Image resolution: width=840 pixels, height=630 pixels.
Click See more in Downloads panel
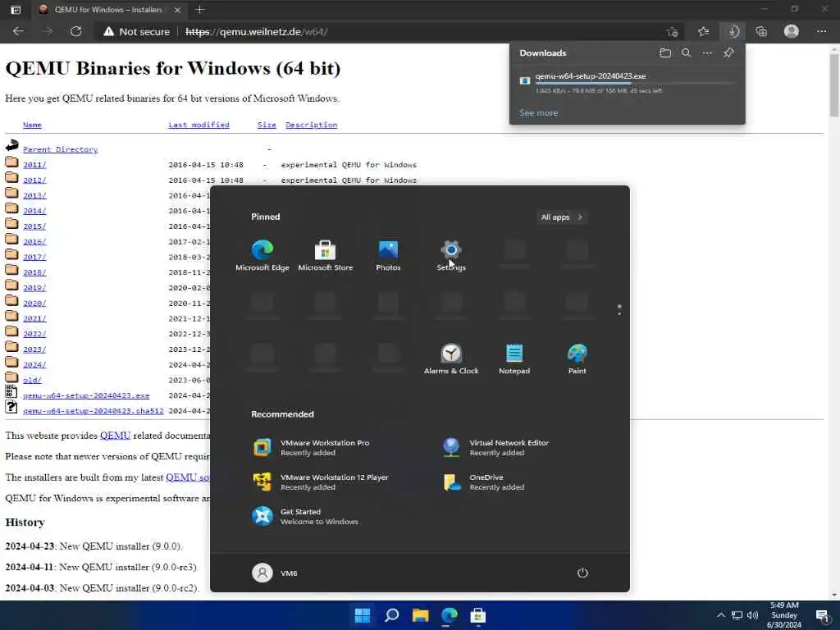[538, 112]
